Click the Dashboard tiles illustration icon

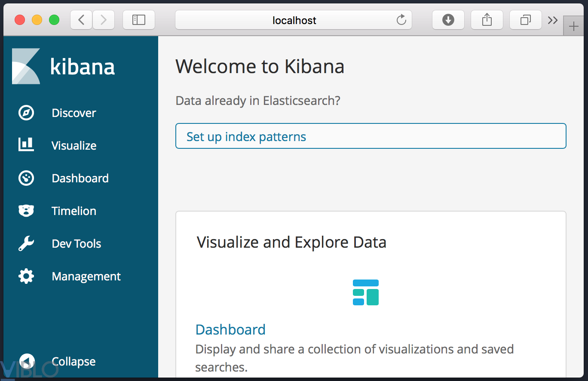click(x=365, y=292)
